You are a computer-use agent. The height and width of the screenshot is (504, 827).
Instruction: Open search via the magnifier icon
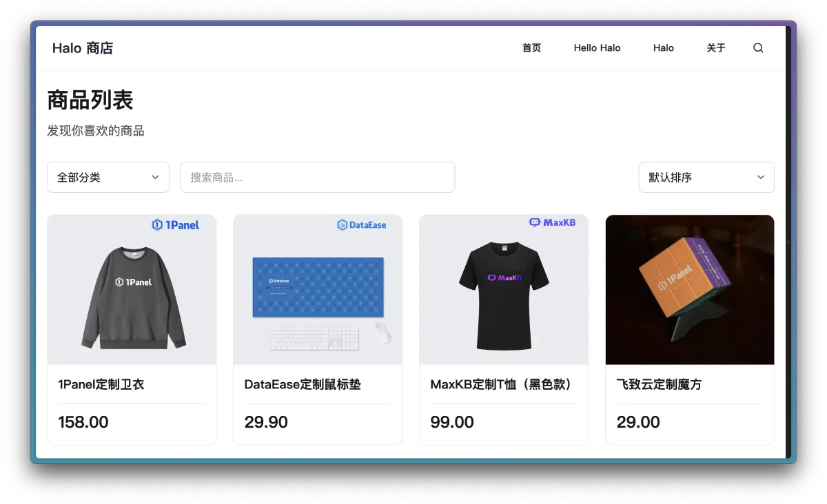point(758,48)
